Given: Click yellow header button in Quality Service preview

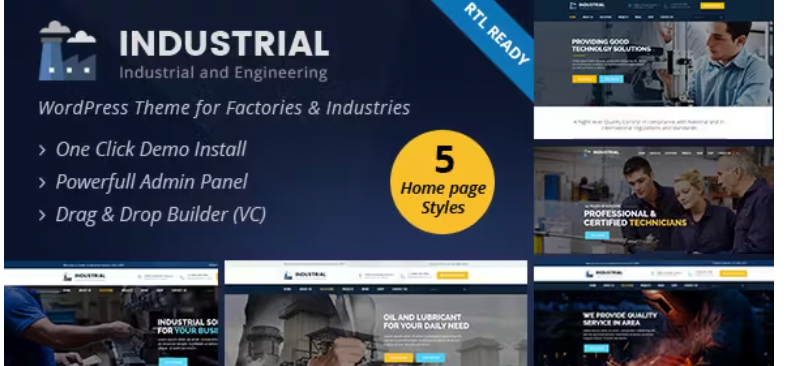Looking at the screenshot, I should (x=733, y=273).
